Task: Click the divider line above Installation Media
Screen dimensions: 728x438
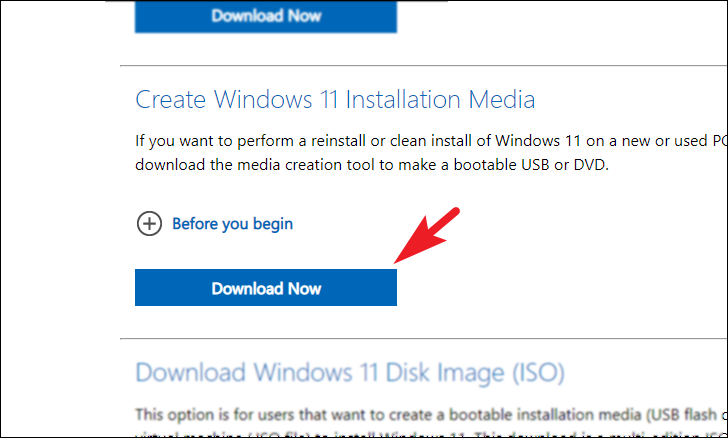Action: click(x=423, y=66)
